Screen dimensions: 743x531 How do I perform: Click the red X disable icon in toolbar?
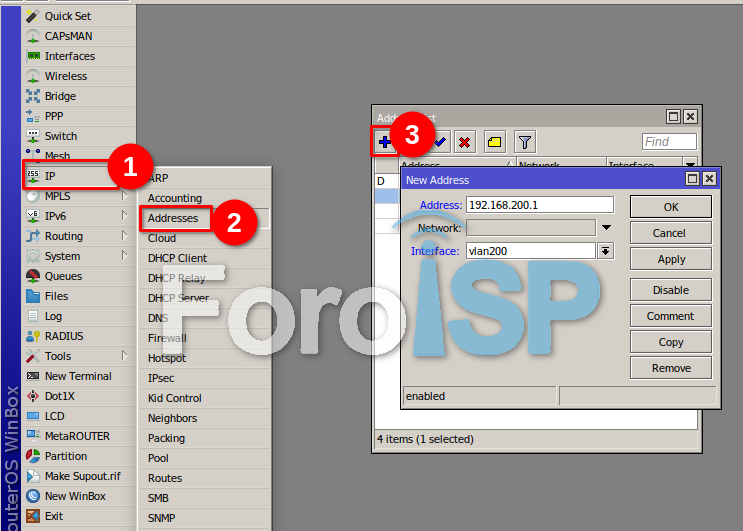click(x=465, y=142)
